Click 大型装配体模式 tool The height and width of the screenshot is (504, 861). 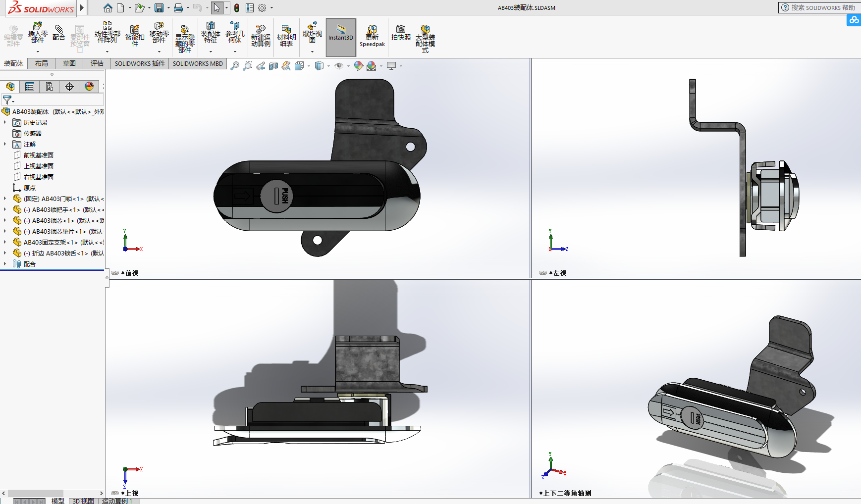[x=425, y=39]
